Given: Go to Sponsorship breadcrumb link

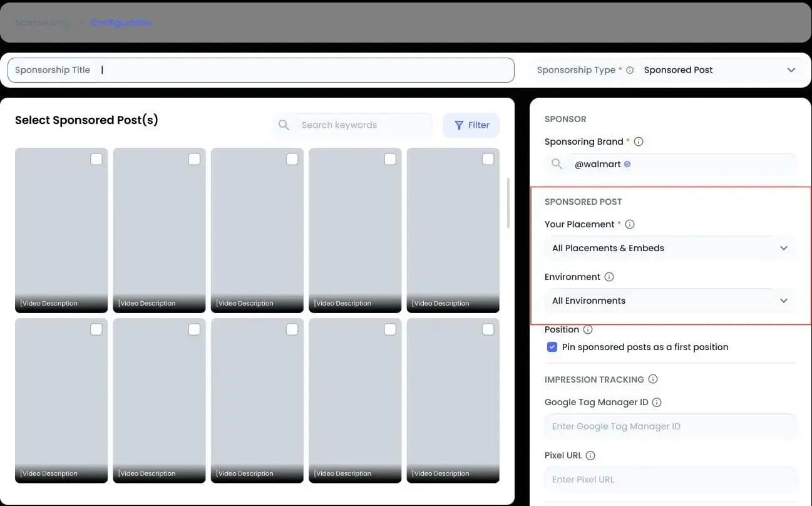Looking at the screenshot, I should click(43, 23).
